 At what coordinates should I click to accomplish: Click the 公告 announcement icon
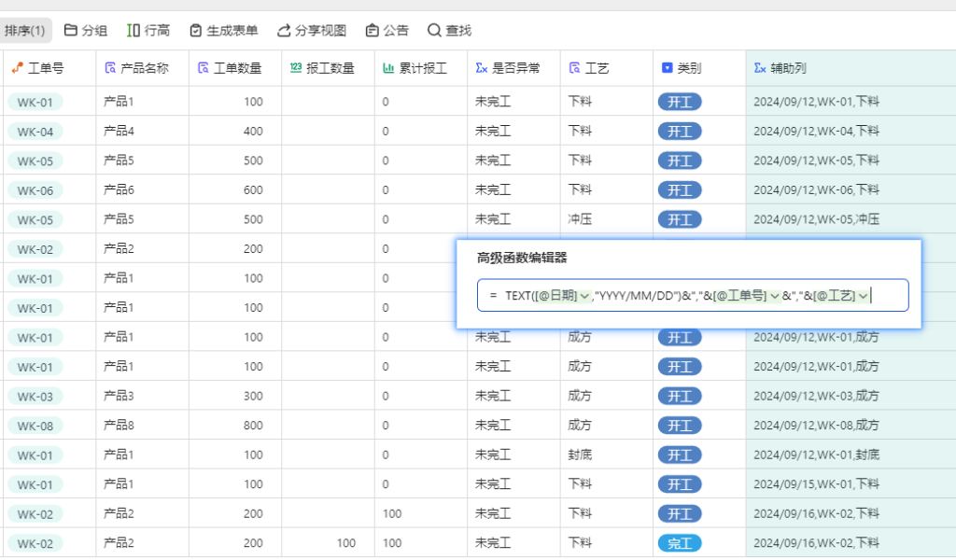click(x=372, y=31)
